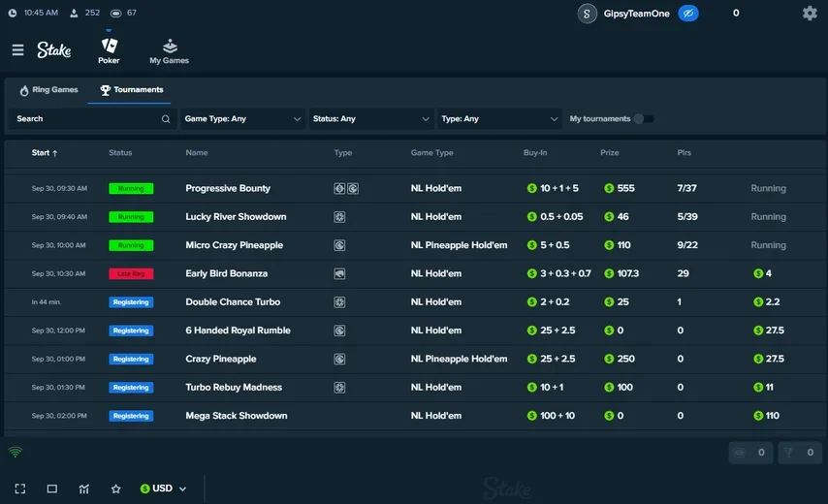Open the Progressive Bounty tournament

click(228, 188)
